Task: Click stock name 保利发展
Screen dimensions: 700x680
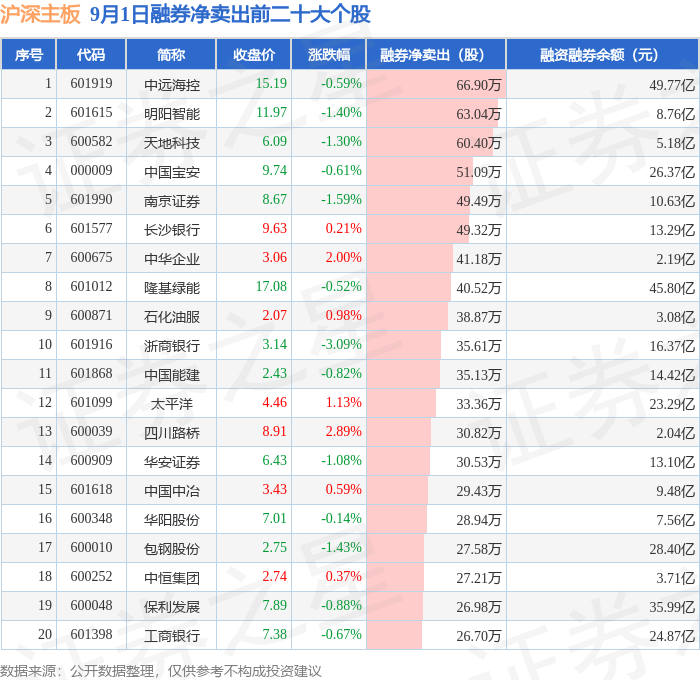Action: 171,607
